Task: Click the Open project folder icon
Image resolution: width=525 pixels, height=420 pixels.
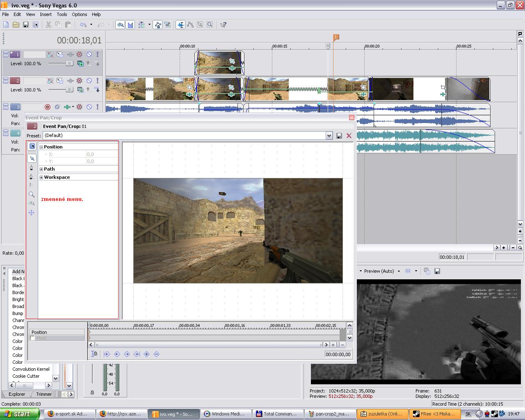Action: [16, 25]
